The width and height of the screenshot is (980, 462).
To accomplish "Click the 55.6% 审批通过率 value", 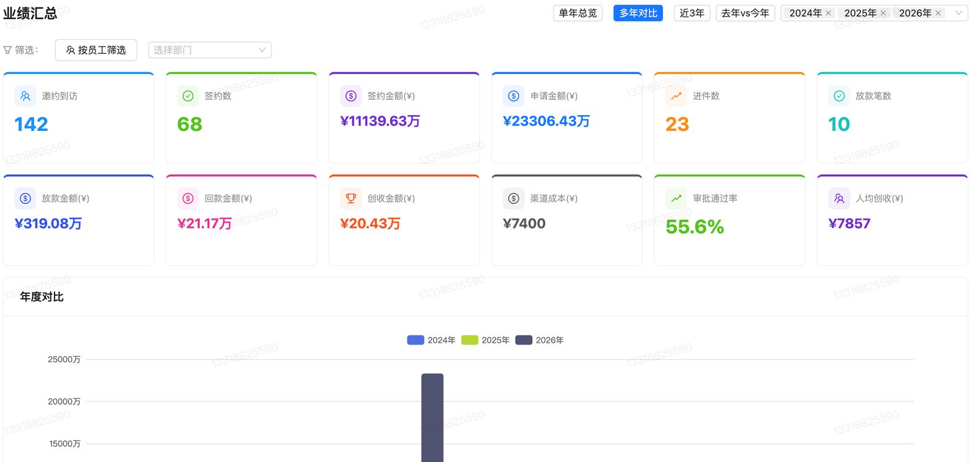I will pyautogui.click(x=695, y=227).
